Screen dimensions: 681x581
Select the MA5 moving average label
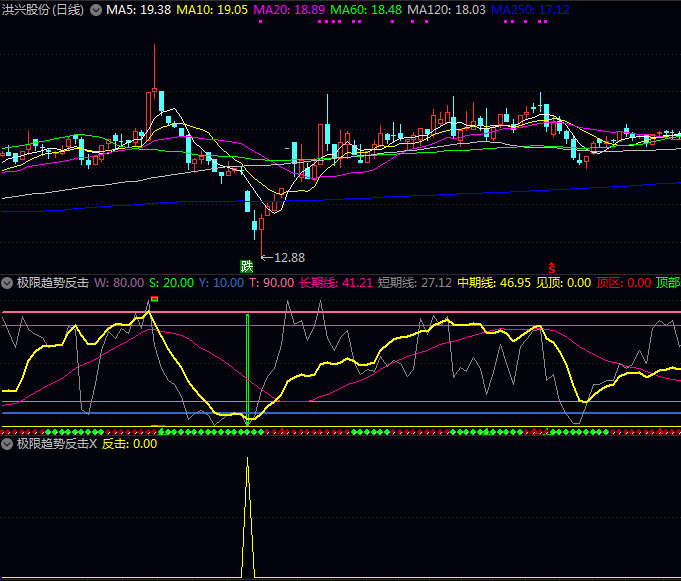coord(138,10)
